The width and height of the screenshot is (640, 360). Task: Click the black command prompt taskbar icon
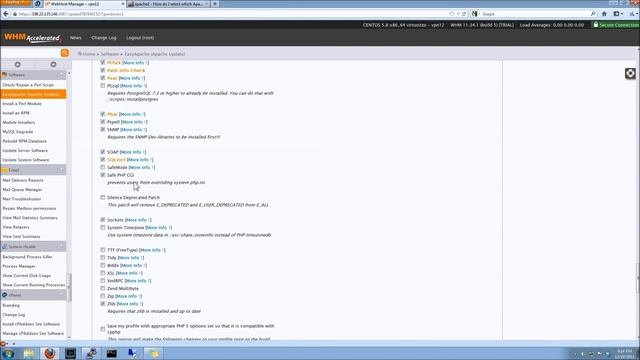point(111,353)
